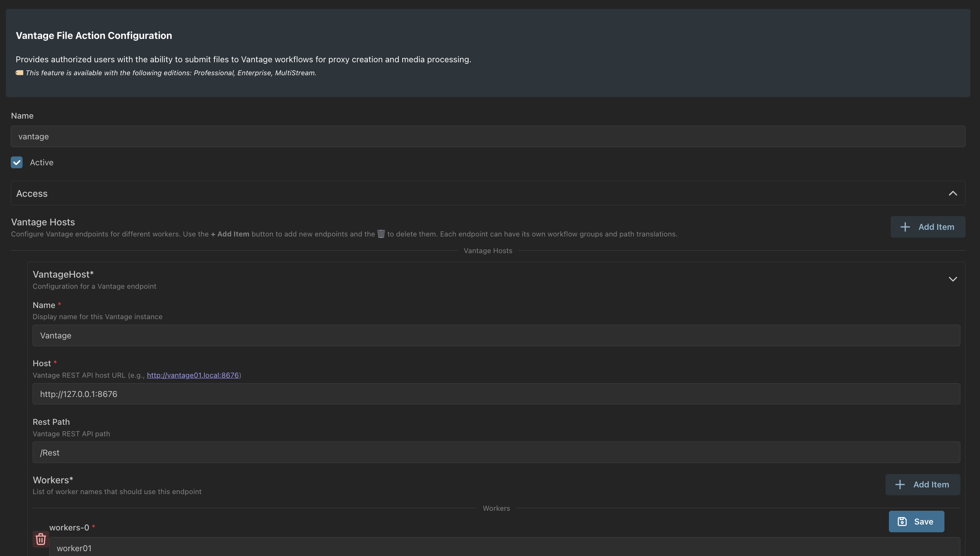Select the 'workers-0' field label
This screenshot has height=556, width=980.
click(x=69, y=528)
